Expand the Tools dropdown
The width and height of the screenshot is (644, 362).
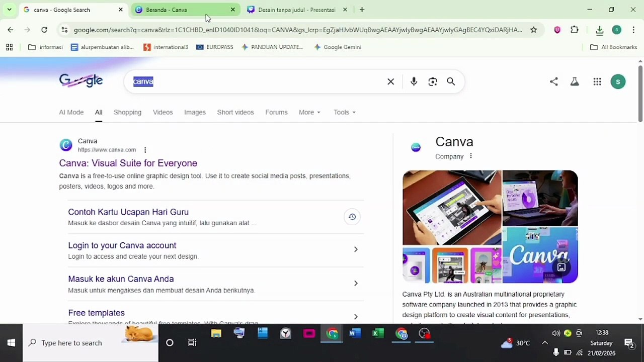pos(345,112)
